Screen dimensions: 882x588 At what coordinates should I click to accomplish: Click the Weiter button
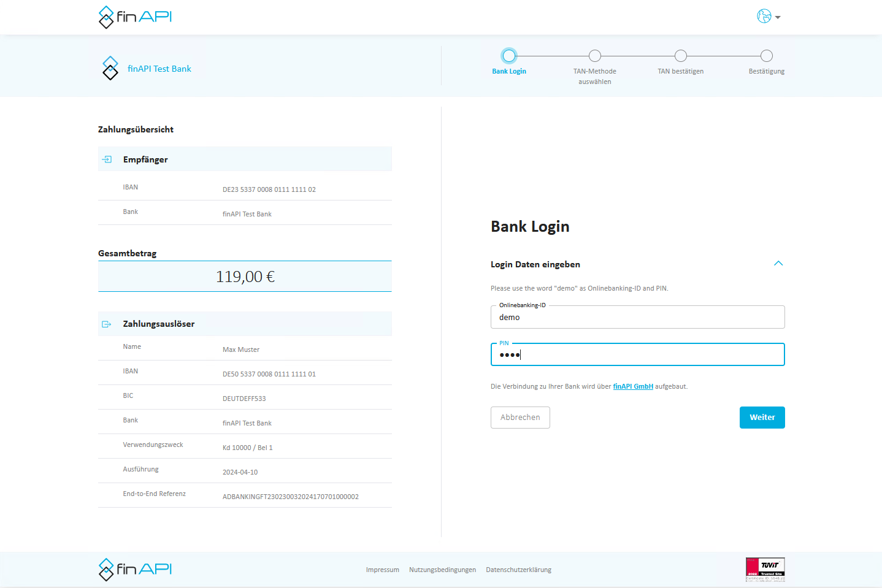click(762, 418)
